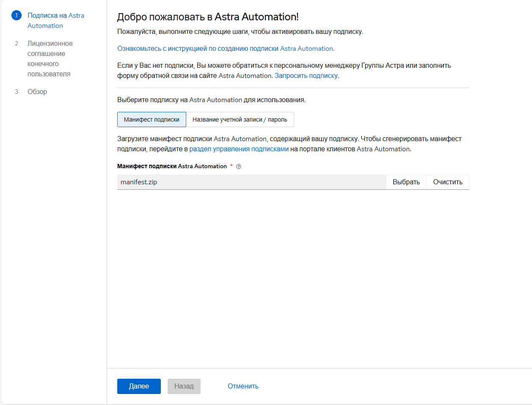Cancel the wizard via 'Отменить'
532x405 pixels.
243,386
